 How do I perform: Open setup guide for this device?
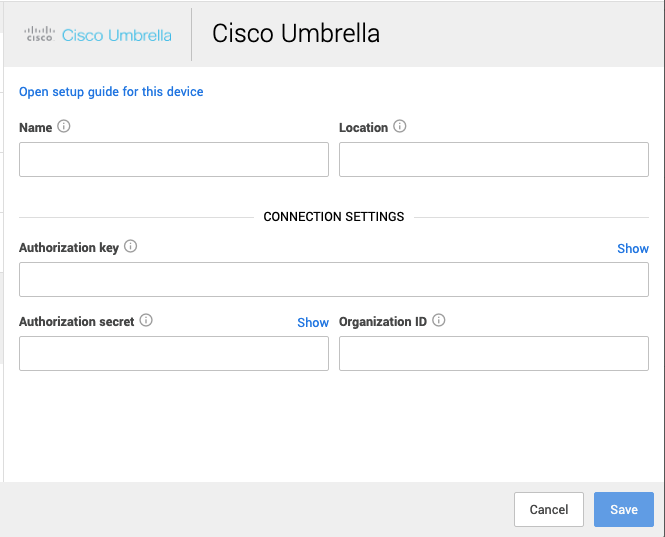[111, 92]
